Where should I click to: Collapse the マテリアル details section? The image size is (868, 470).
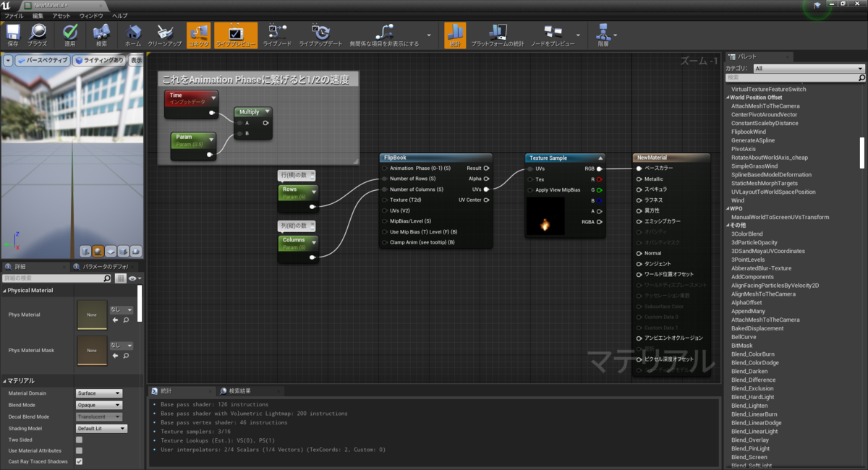[4, 381]
